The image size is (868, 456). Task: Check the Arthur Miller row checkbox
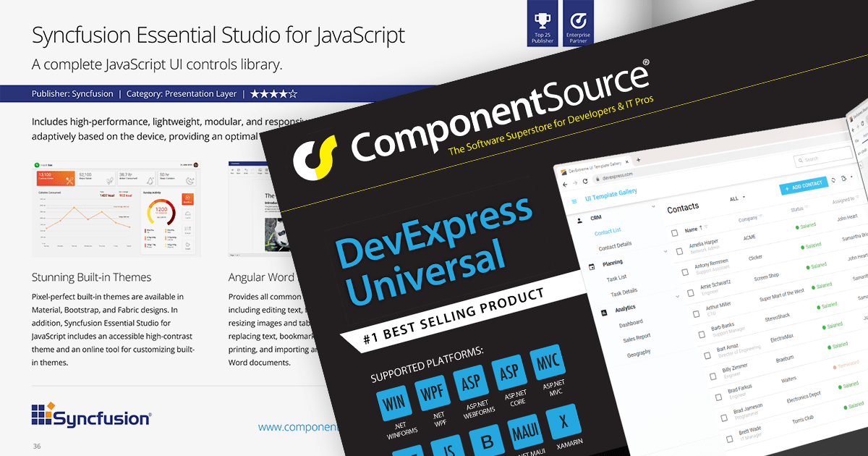coord(697,314)
